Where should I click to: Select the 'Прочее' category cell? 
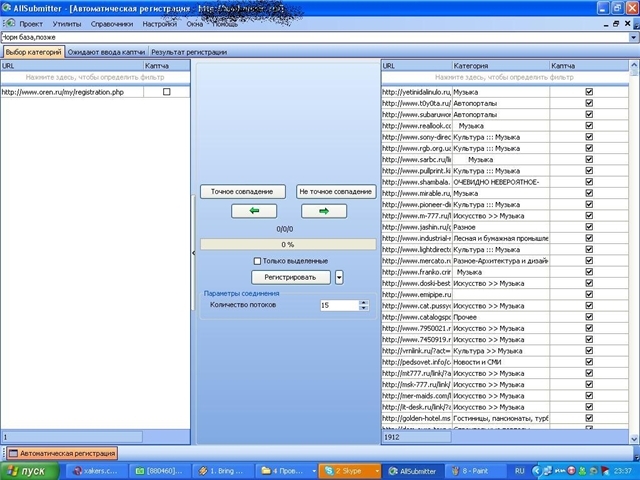[500, 317]
